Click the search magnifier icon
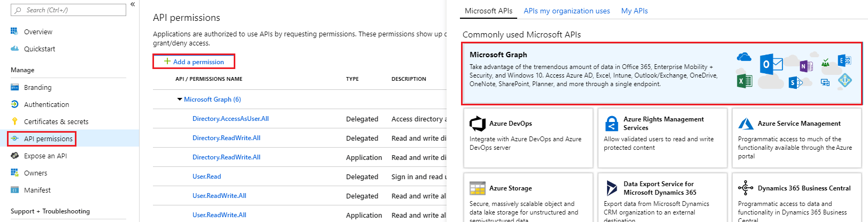The image size is (868, 222). click(x=19, y=10)
